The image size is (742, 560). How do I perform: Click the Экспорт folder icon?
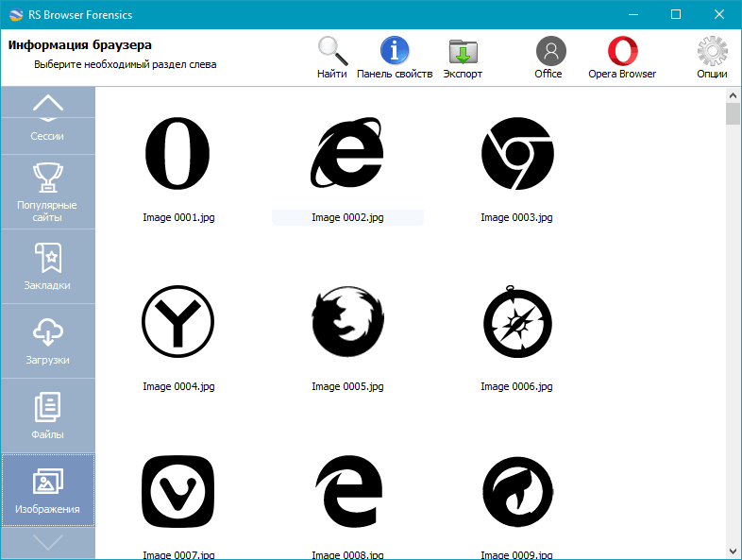pyautogui.click(x=463, y=51)
